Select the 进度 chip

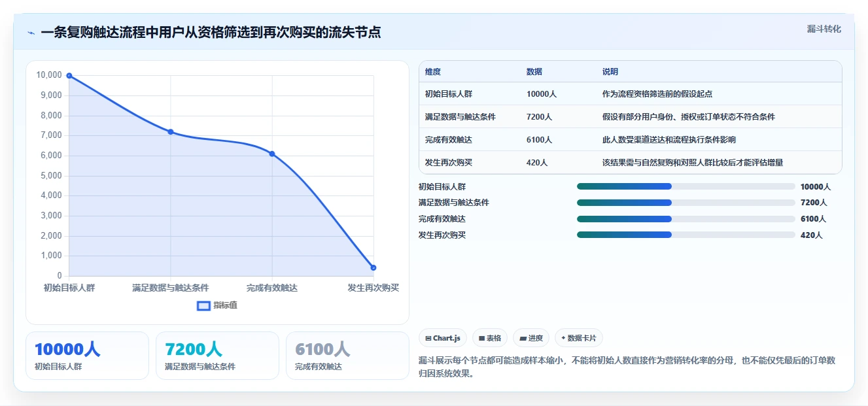pos(531,338)
